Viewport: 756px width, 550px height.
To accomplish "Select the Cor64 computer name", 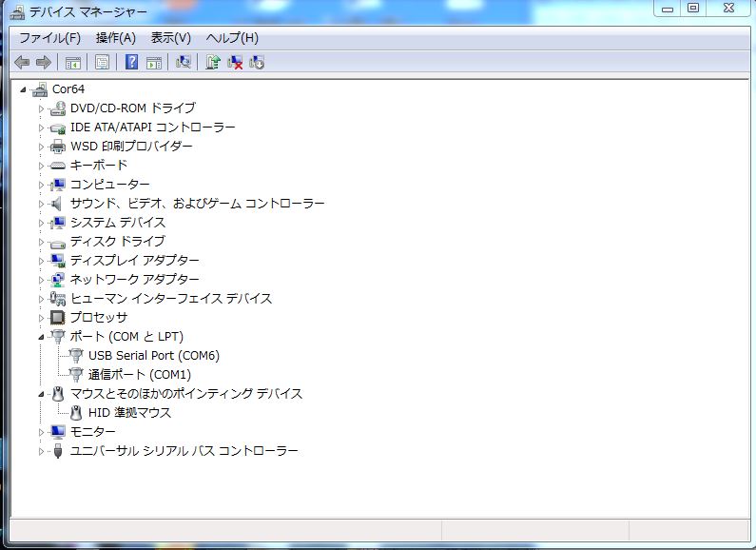I will 68,89.
